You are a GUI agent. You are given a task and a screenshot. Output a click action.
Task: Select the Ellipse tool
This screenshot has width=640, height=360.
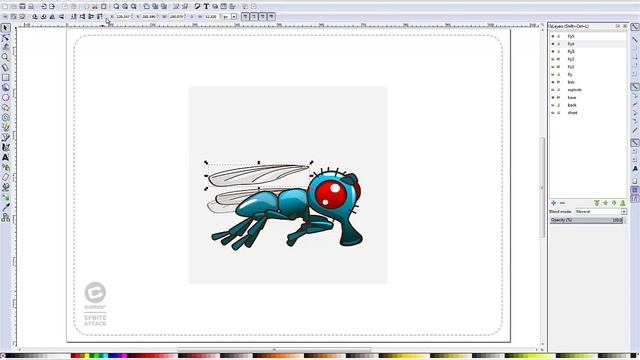coord(5,98)
